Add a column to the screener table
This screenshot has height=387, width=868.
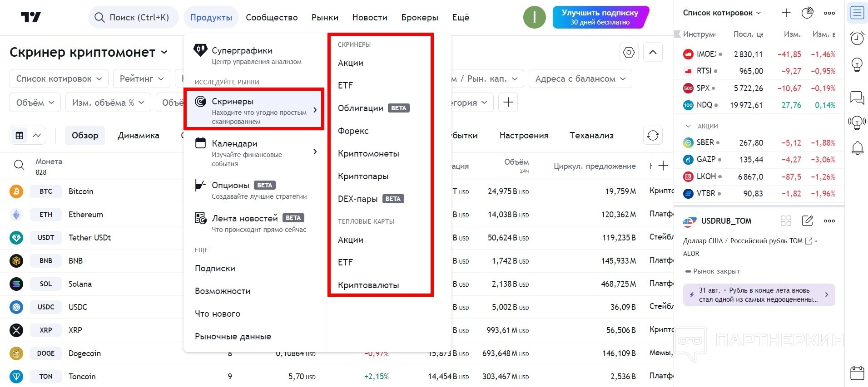pyautogui.click(x=663, y=166)
